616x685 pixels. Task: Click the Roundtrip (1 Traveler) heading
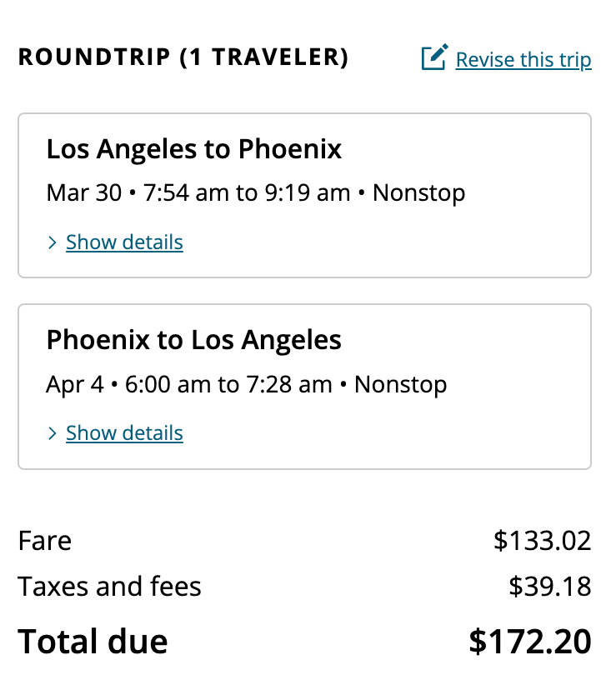tap(183, 57)
